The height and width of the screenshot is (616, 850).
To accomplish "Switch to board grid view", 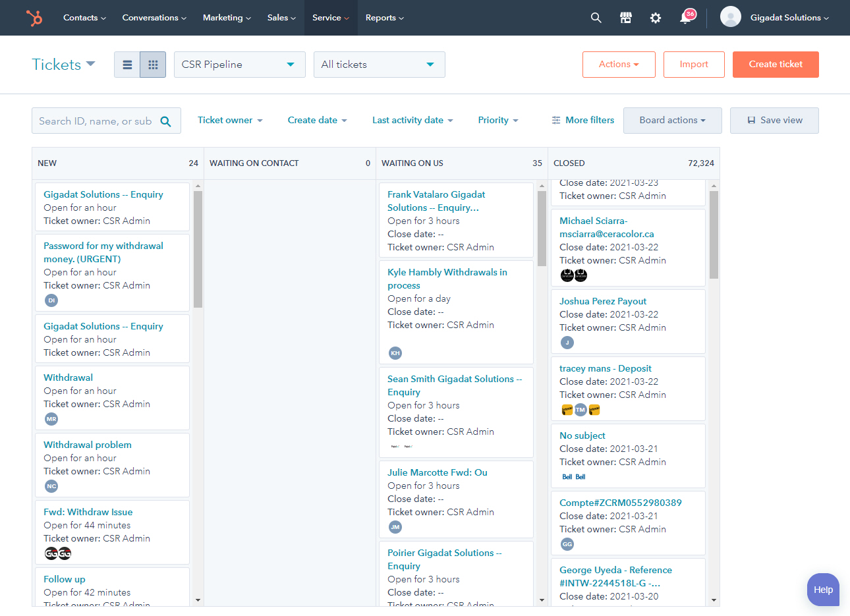I will [153, 65].
